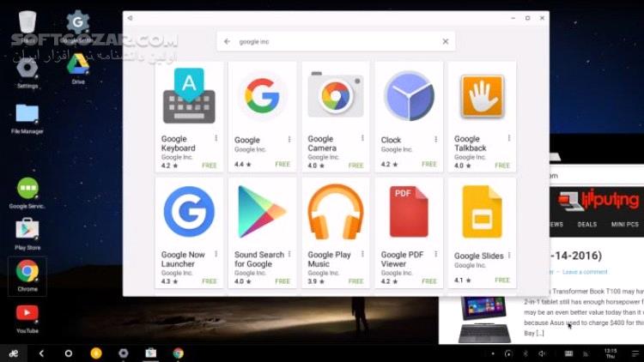644x362 pixels.
Task: Click the tablet article thumbnail in browser
Action: click(x=484, y=320)
